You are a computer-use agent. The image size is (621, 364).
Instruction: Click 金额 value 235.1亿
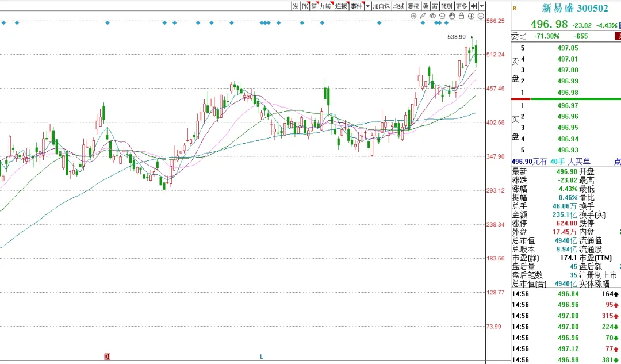coord(566,215)
